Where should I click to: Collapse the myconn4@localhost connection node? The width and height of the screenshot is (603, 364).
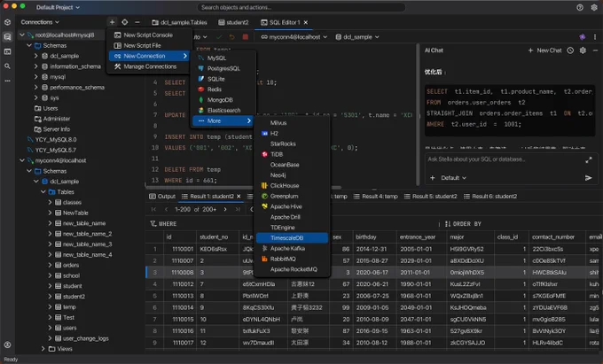pyautogui.click(x=22, y=160)
